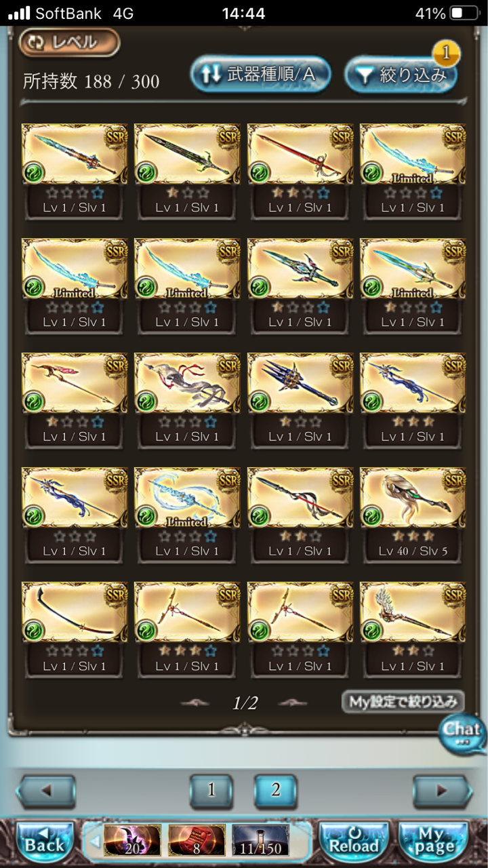Go to the previous page with left arrow
This screenshot has width=488, height=868.
46,791
